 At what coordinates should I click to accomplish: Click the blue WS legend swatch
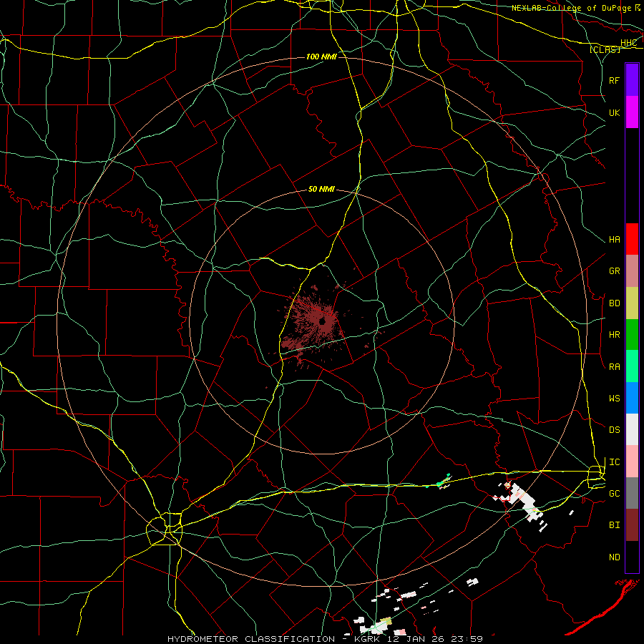click(632, 398)
